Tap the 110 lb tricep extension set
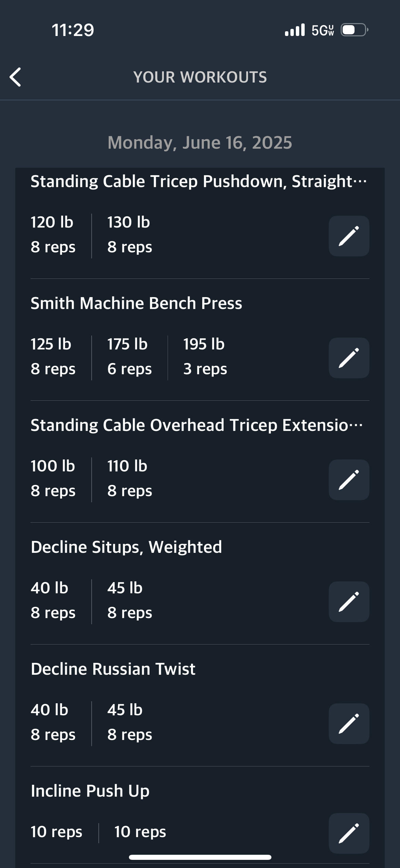 (x=129, y=478)
